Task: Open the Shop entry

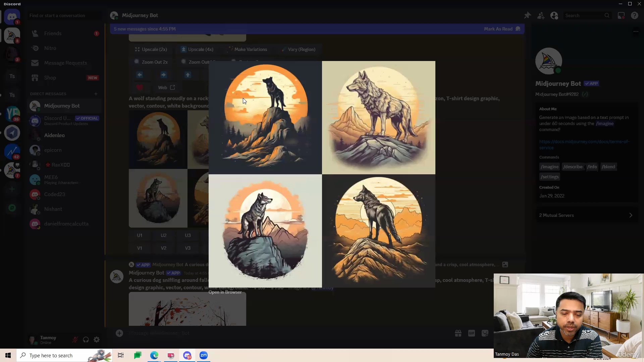Action: click(x=64, y=78)
